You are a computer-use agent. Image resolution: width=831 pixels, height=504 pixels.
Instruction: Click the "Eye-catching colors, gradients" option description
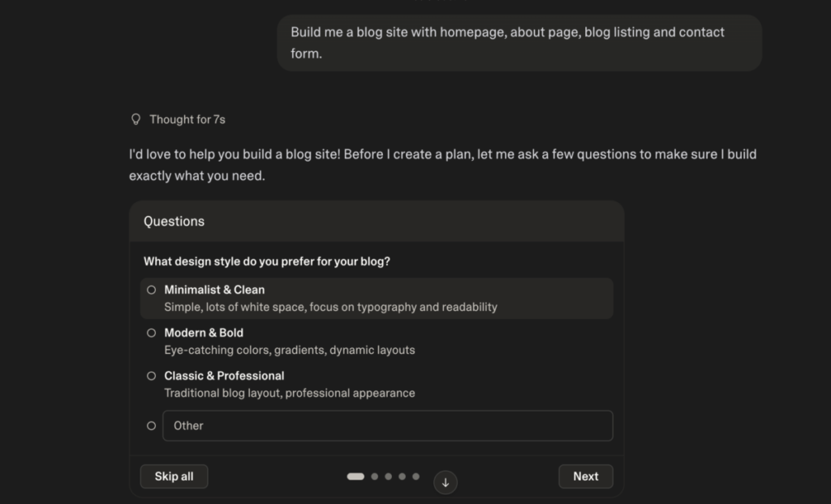click(x=289, y=351)
